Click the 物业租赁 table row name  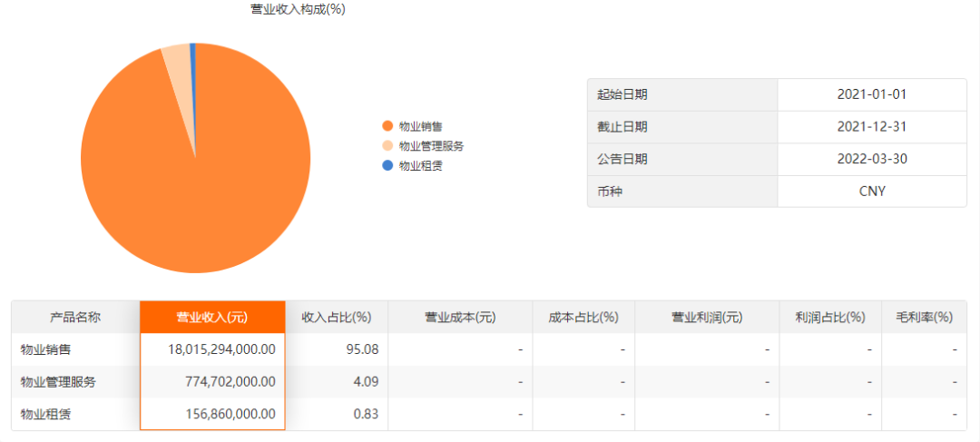point(45,414)
